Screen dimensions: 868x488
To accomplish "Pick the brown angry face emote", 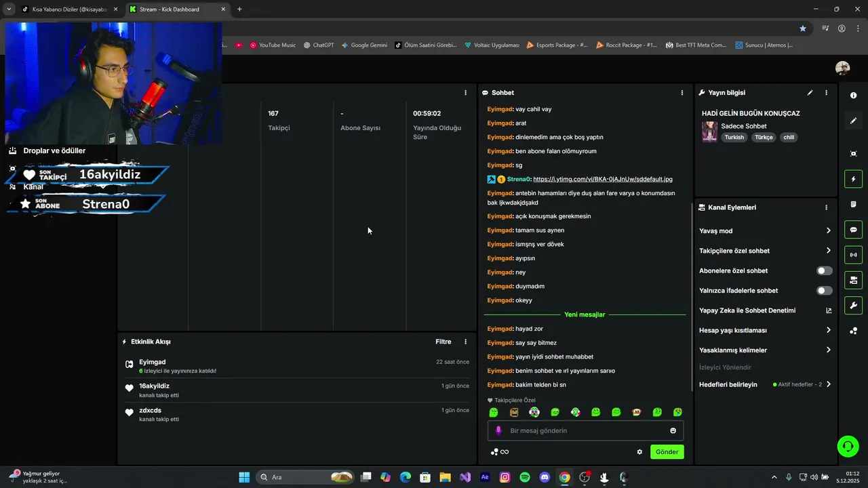I will 514,412.
